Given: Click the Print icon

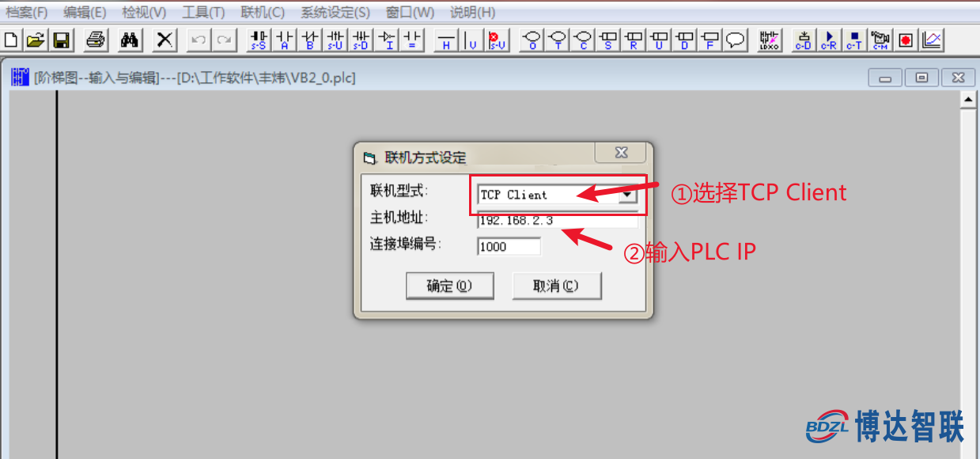Looking at the screenshot, I should coord(95,40).
